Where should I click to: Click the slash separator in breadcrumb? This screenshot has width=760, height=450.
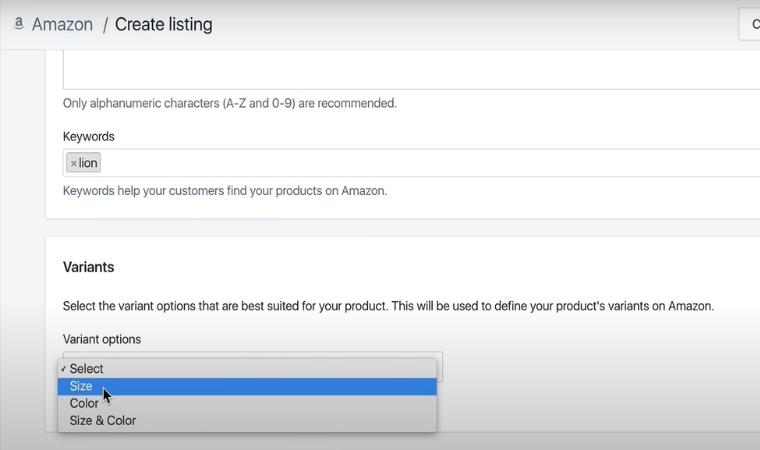[104, 24]
